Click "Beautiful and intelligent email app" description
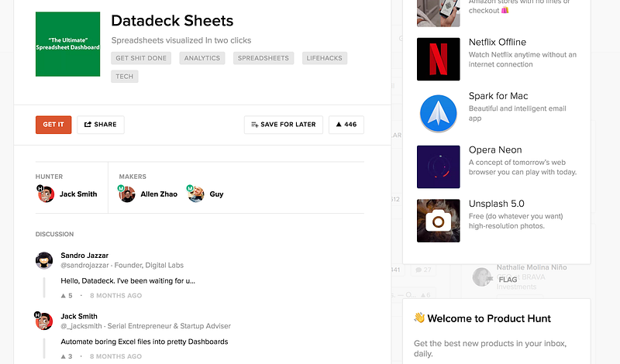The width and height of the screenshot is (620, 364). [518, 113]
